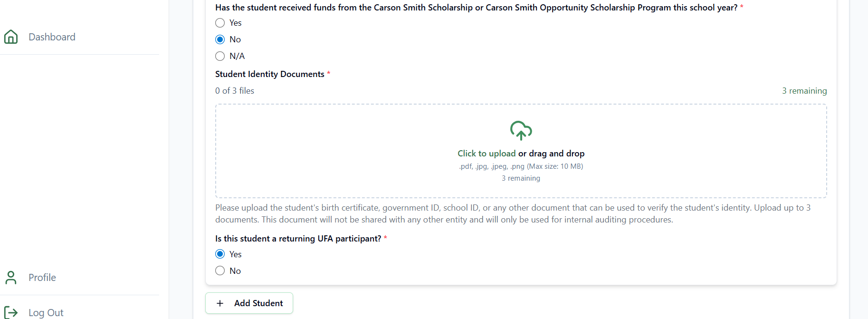Click the '0 of 3 files' counter
This screenshot has width=868, height=319.
click(x=235, y=91)
